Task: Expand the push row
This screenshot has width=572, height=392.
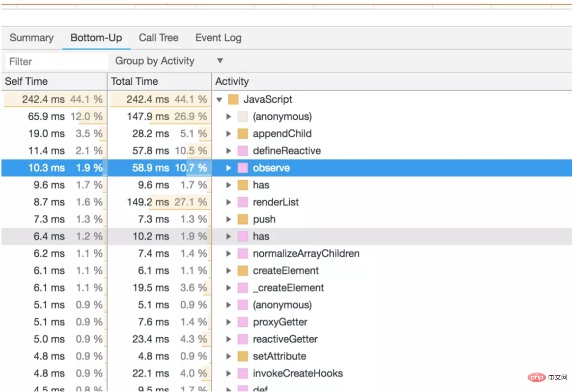Action: coord(229,219)
